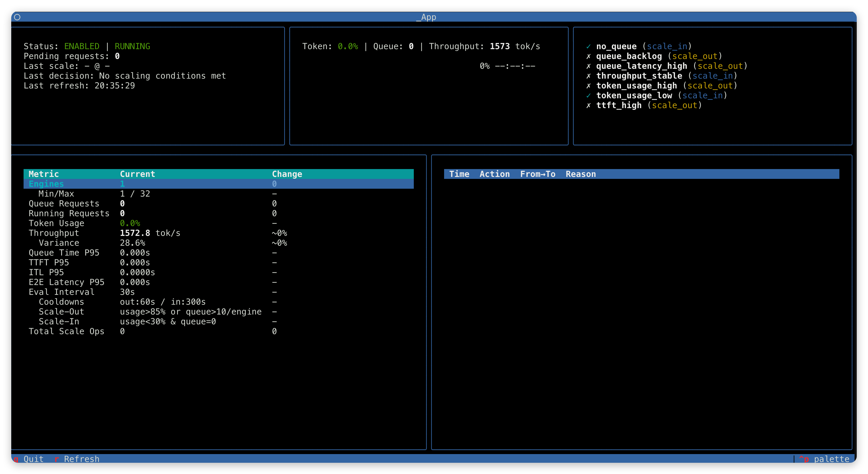Select the Min/Max row showing 1 / 32
This screenshot has width=868, height=474.
[x=218, y=193]
